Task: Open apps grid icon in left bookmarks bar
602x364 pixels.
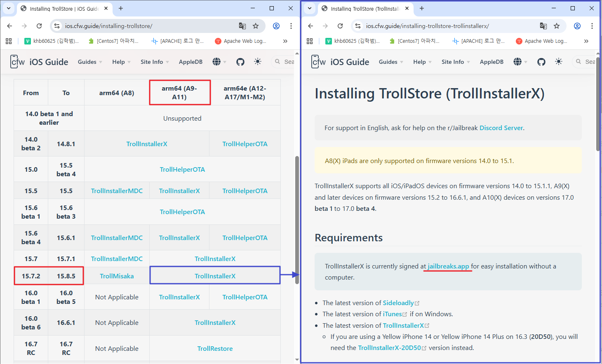Action: click(9, 41)
